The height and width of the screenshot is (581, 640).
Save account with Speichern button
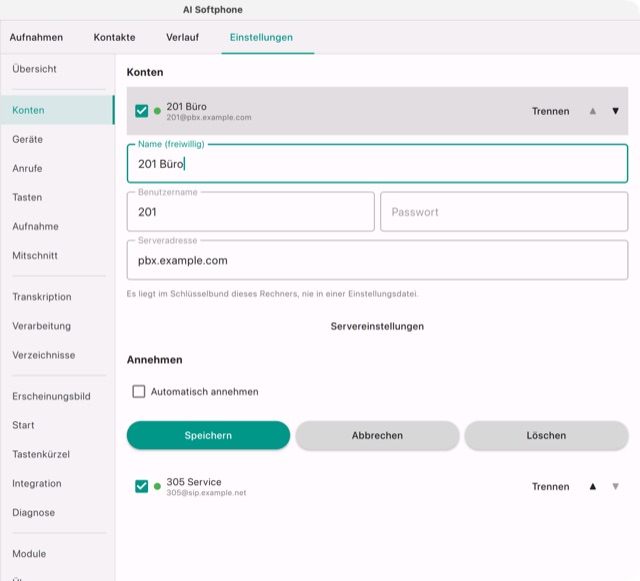point(208,435)
